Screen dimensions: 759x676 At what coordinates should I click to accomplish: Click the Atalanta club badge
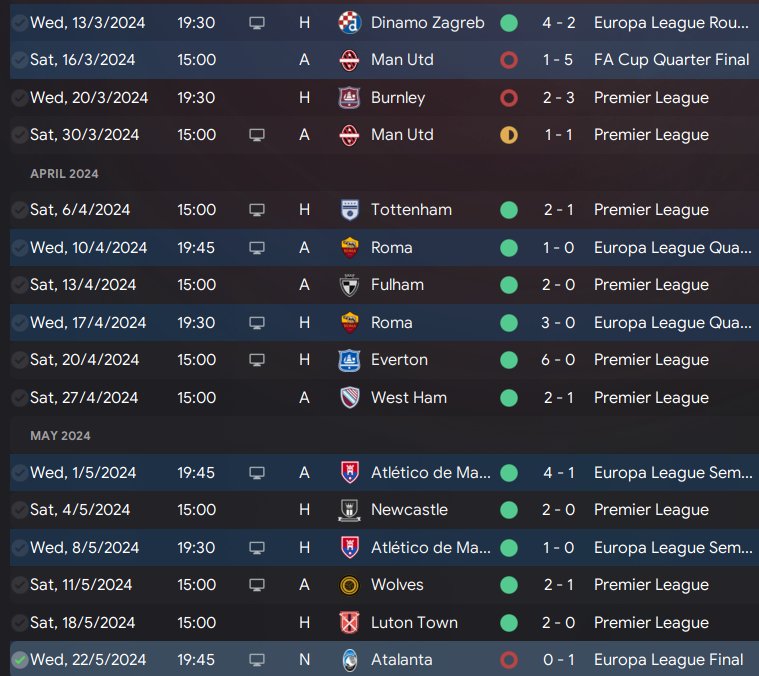point(349,660)
